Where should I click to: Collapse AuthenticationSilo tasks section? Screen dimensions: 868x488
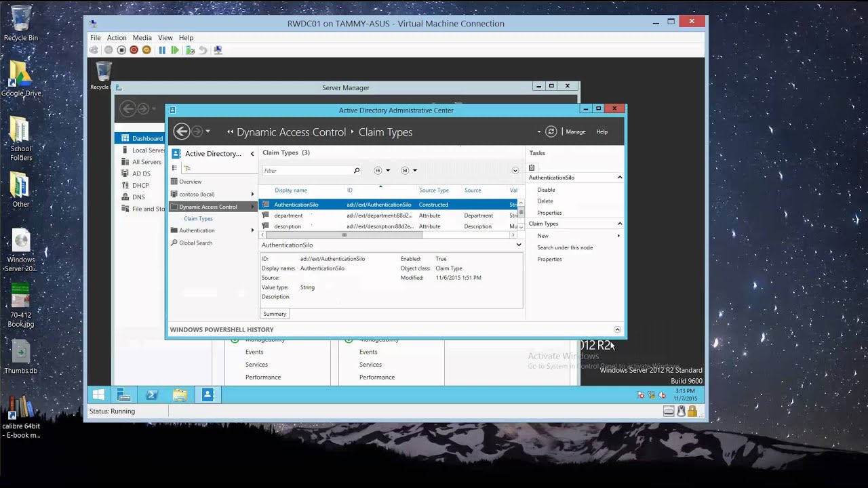point(620,178)
